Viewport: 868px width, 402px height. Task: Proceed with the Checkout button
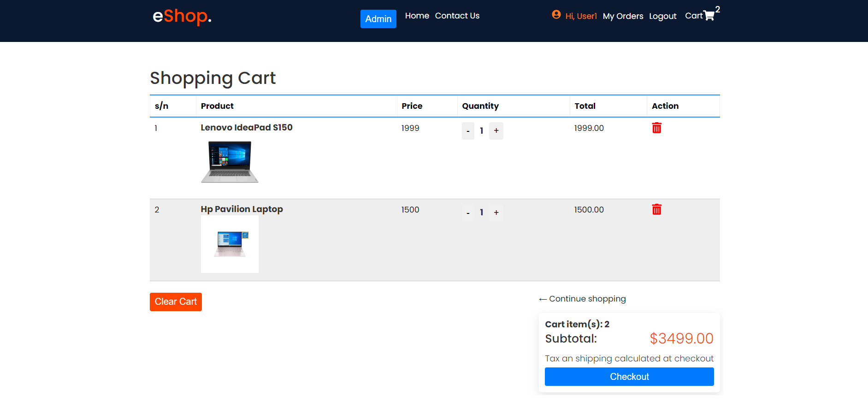(x=629, y=377)
